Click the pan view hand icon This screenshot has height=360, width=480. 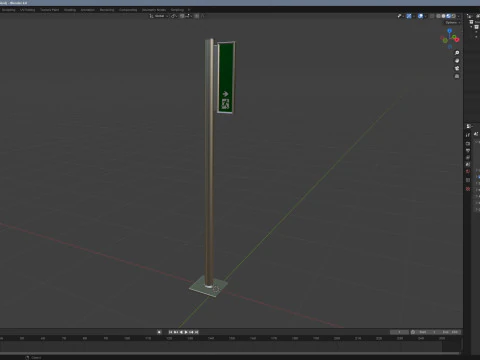[457, 61]
